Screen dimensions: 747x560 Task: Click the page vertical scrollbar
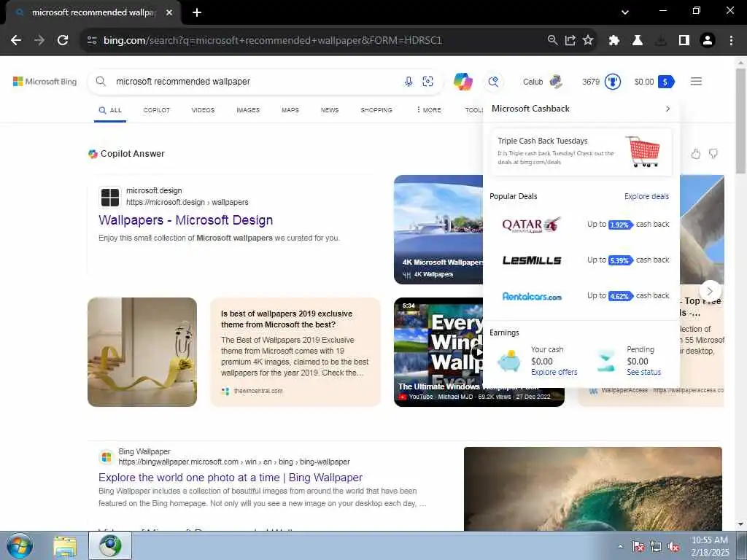(741, 121)
